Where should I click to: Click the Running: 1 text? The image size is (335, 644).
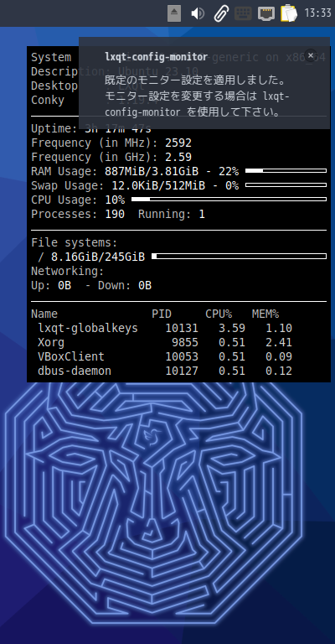click(x=172, y=214)
